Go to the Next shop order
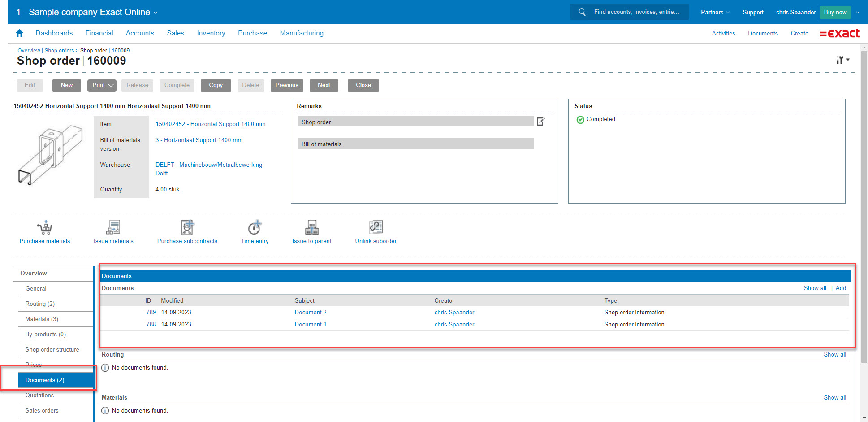The image size is (868, 422). click(324, 85)
